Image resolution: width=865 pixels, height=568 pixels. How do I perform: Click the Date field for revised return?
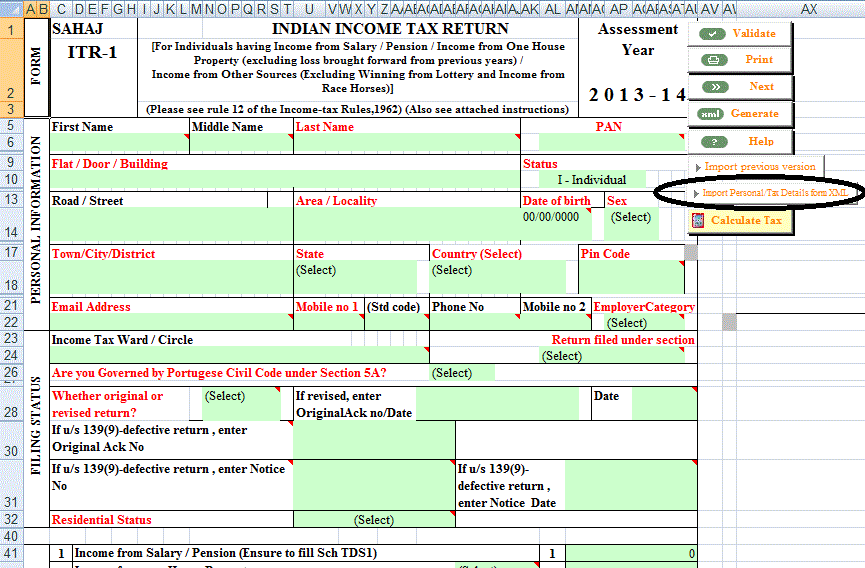(664, 404)
